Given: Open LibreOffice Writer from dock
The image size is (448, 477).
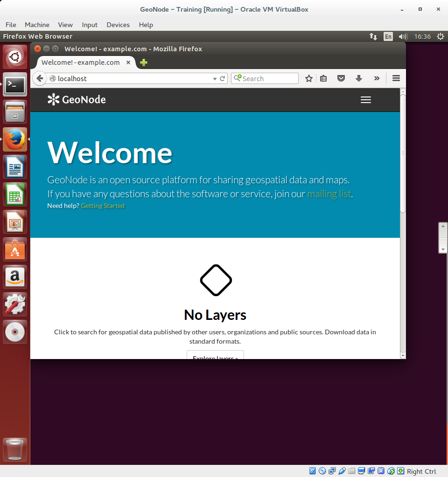Looking at the screenshot, I should coord(15,167).
